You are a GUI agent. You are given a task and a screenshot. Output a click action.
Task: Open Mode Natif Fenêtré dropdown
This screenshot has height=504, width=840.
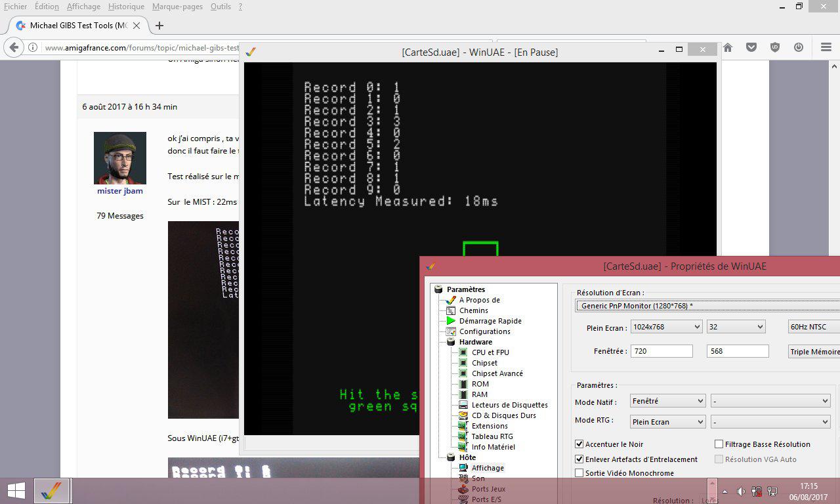(668, 401)
